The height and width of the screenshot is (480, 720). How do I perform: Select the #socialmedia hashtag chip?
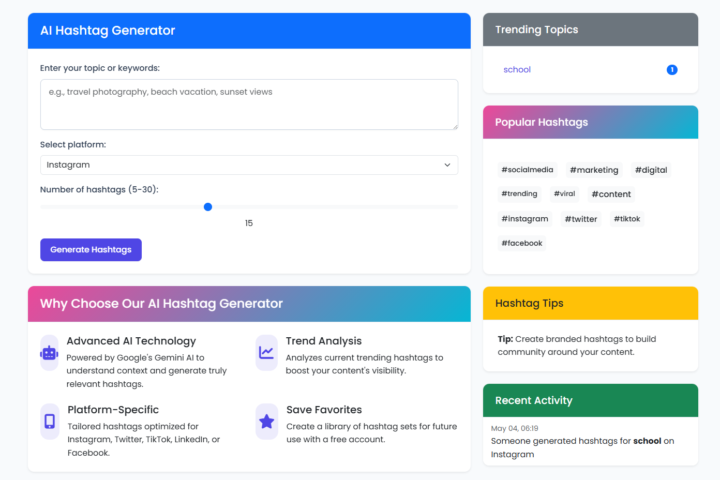click(527, 169)
